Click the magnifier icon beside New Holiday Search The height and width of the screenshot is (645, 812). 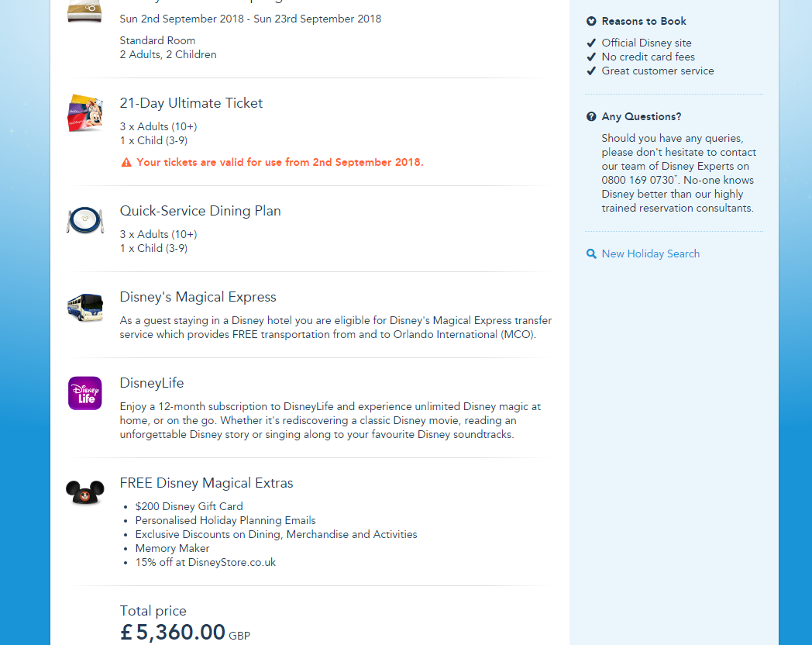pos(592,254)
